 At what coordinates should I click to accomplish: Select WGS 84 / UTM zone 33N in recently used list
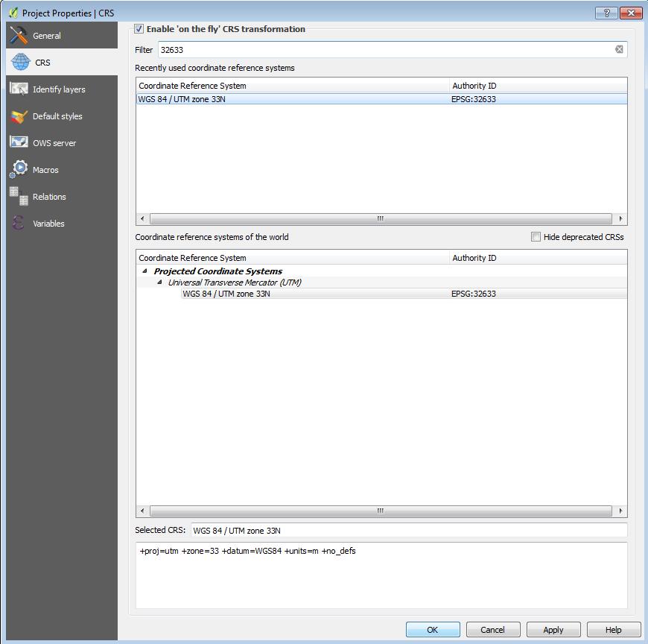(182, 99)
